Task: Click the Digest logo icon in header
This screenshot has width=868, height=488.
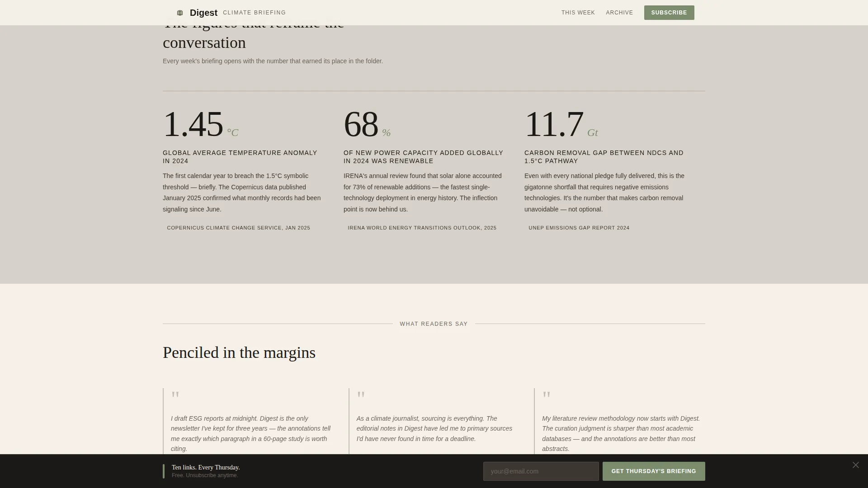Action: [x=180, y=13]
